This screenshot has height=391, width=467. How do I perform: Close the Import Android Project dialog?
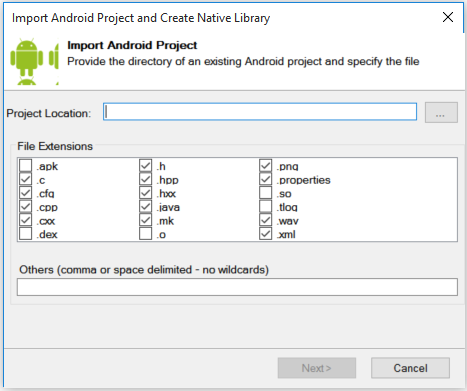(x=448, y=17)
